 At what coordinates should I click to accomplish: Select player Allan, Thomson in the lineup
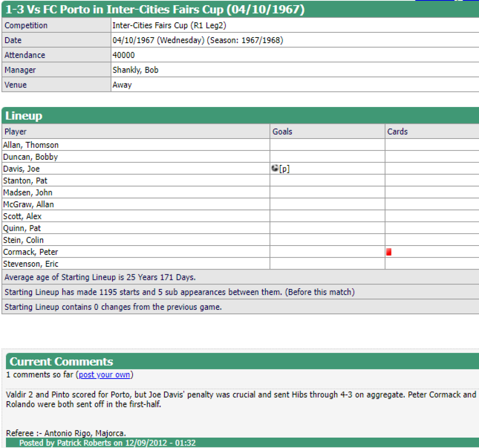coord(31,145)
